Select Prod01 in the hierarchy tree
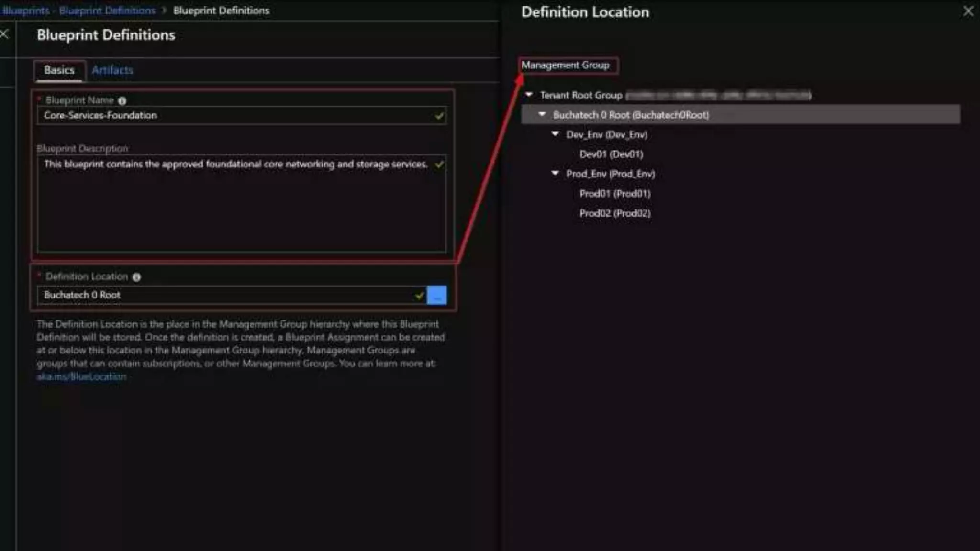Screen dimensions: 980x551 615,194
